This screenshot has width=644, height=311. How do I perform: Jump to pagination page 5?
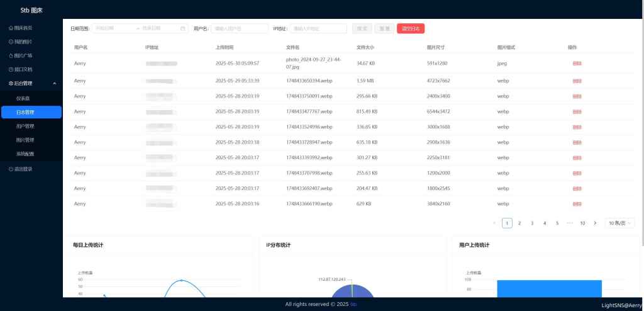pyautogui.click(x=557, y=223)
